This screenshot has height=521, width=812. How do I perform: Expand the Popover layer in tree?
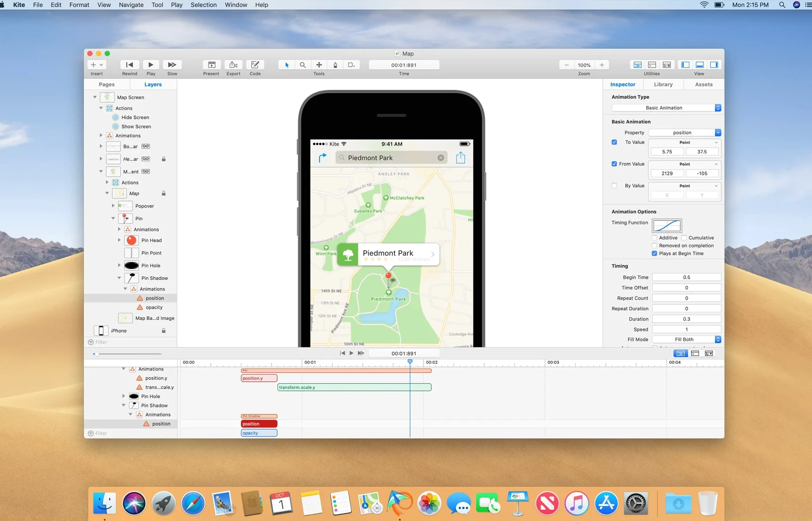pos(113,206)
